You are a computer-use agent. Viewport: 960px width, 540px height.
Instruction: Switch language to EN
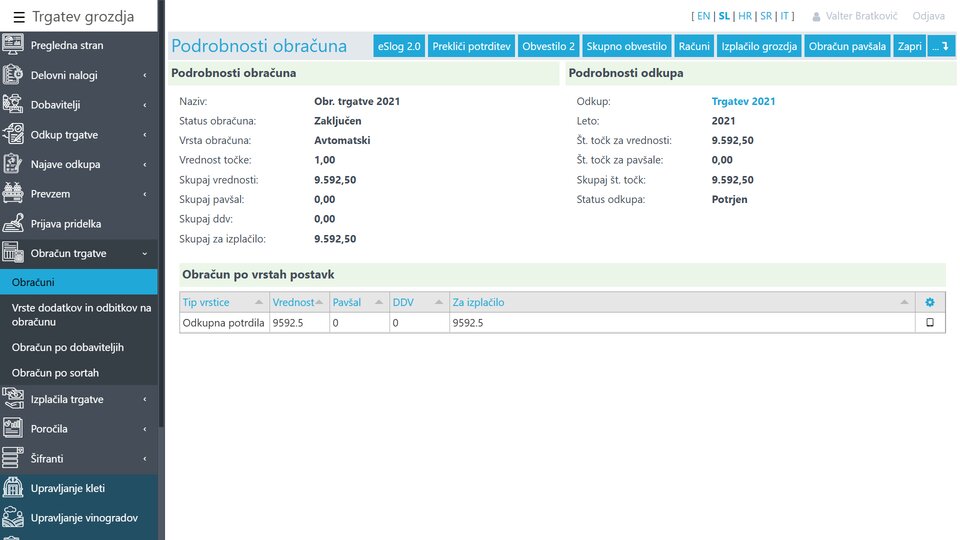[x=703, y=17]
